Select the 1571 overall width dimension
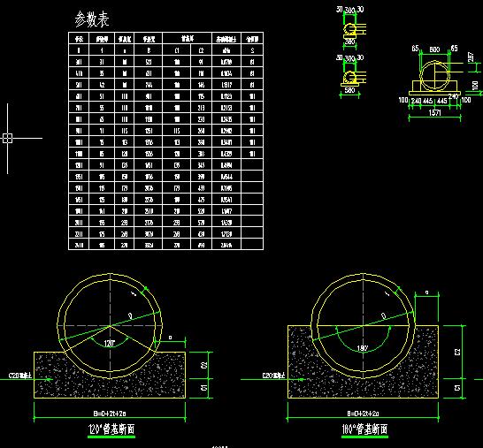 434,112
